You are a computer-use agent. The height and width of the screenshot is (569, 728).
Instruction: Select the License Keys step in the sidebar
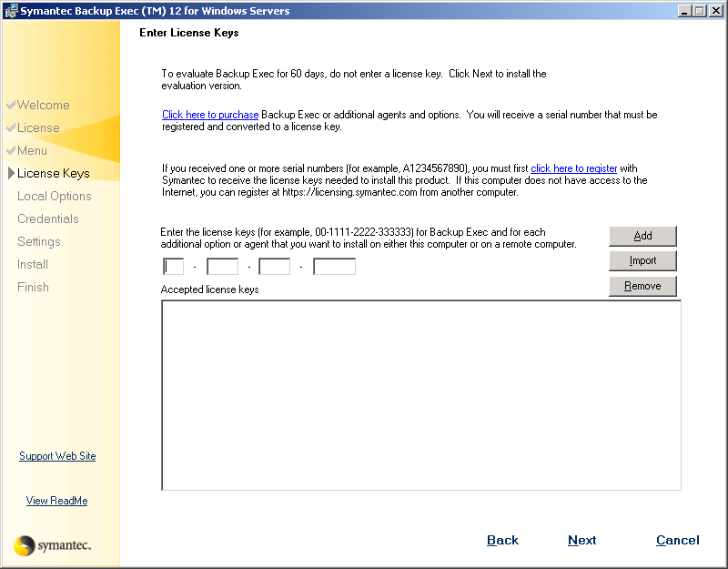click(x=54, y=173)
